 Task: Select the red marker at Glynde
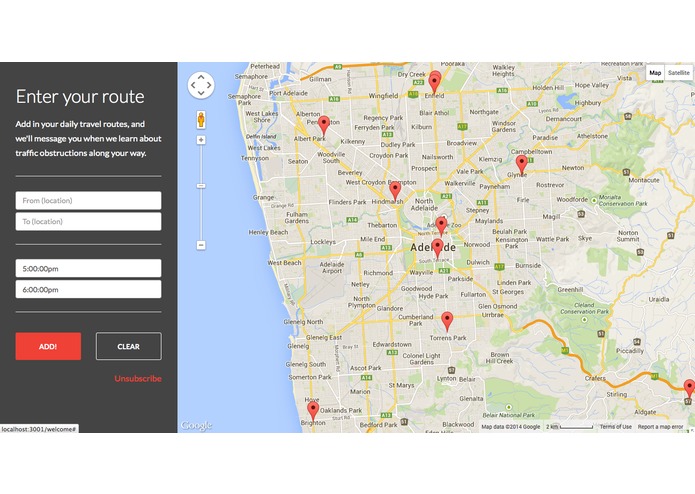(x=522, y=165)
